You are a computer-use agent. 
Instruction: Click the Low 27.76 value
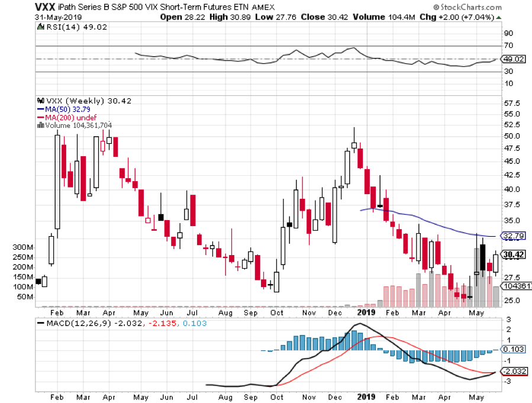(276, 17)
